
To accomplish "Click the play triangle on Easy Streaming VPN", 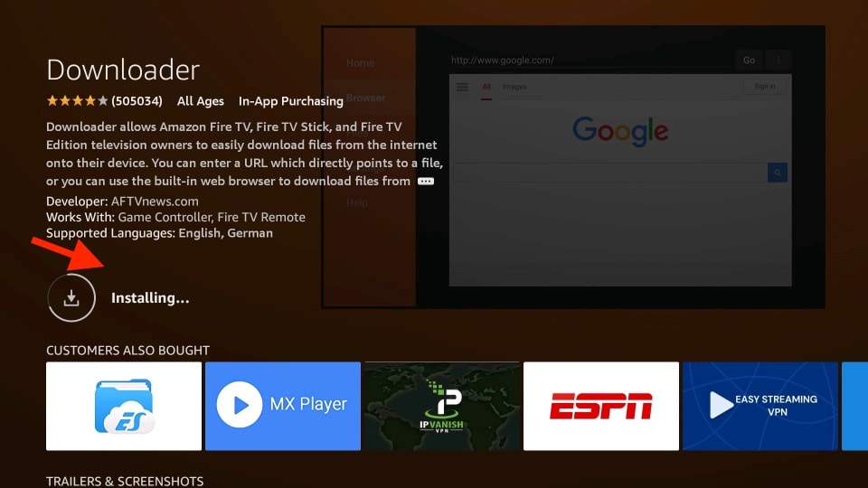I will (x=722, y=405).
